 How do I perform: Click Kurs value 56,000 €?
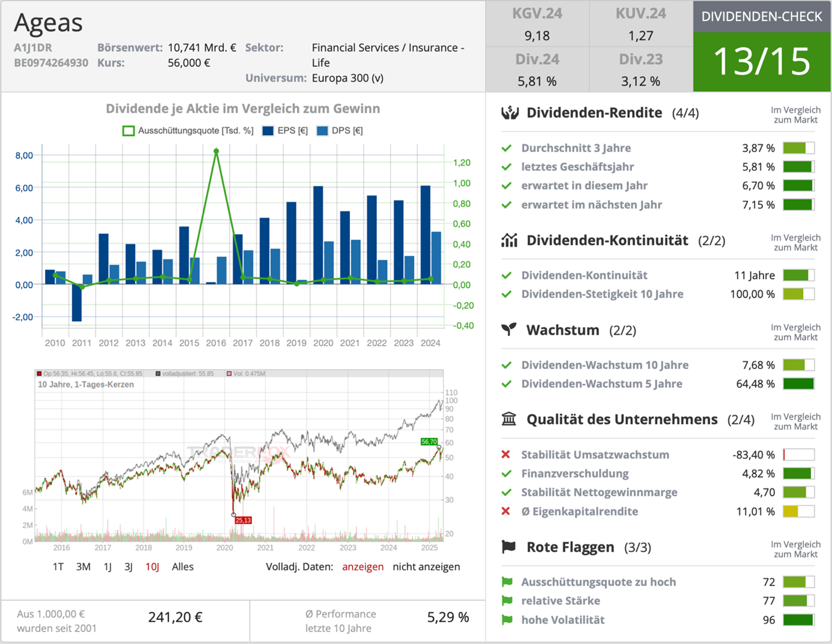[x=189, y=62]
